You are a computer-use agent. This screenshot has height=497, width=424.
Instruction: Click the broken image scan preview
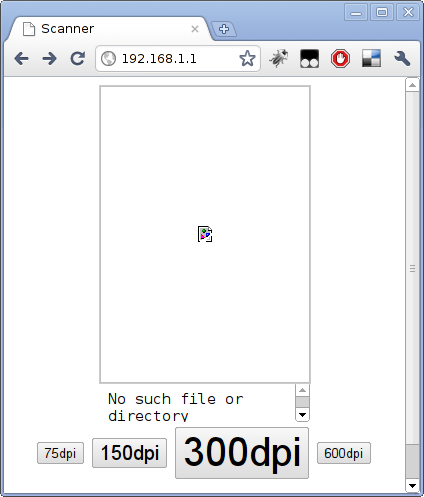click(x=205, y=234)
